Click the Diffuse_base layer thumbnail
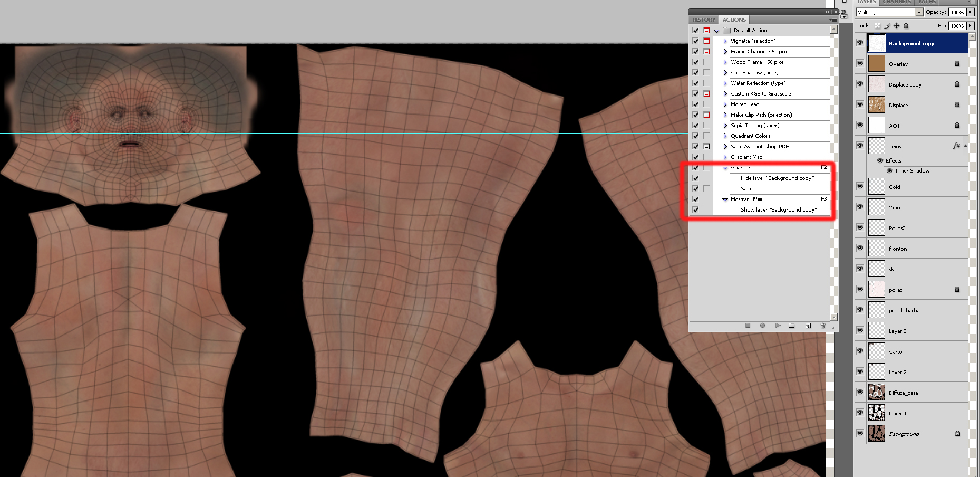Viewport: 980px width, 477px height. point(876,392)
